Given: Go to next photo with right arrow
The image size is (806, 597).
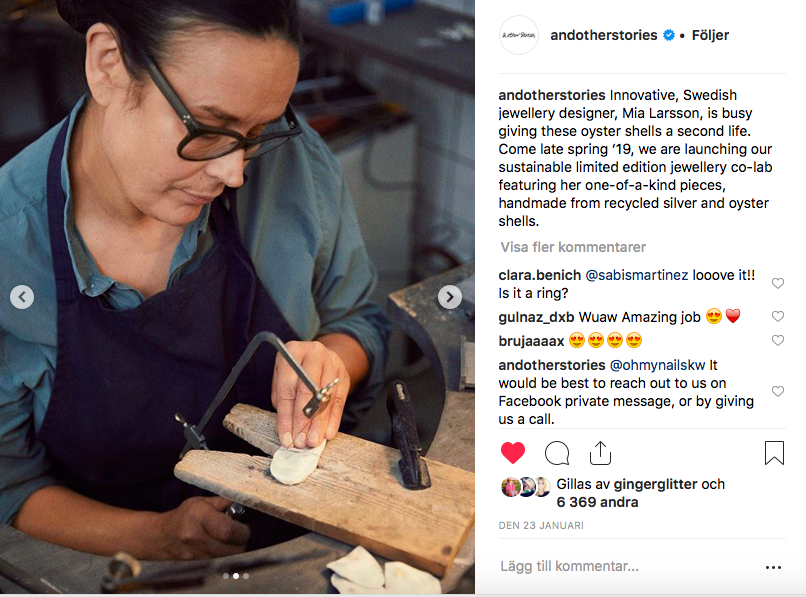Looking at the screenshot, I should pos(450,297).
